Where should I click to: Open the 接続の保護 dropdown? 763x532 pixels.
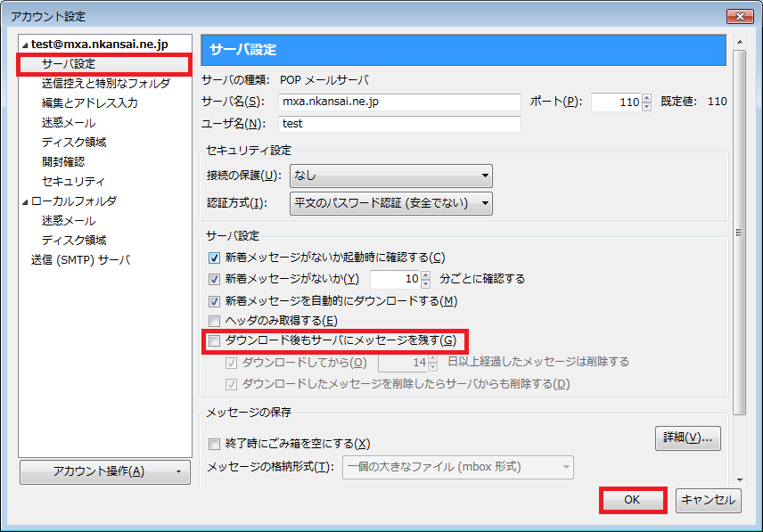click(x=391, y=176)
